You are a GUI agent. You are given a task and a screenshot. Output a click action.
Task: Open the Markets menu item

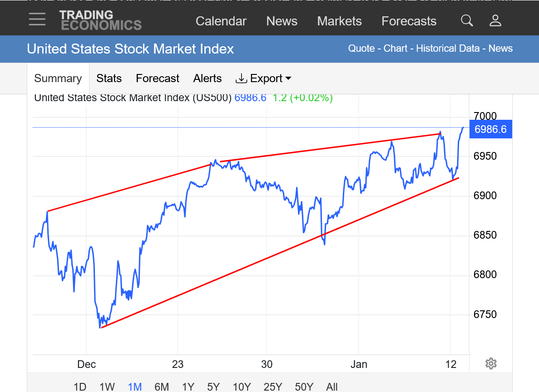click(x=339, y=21)
